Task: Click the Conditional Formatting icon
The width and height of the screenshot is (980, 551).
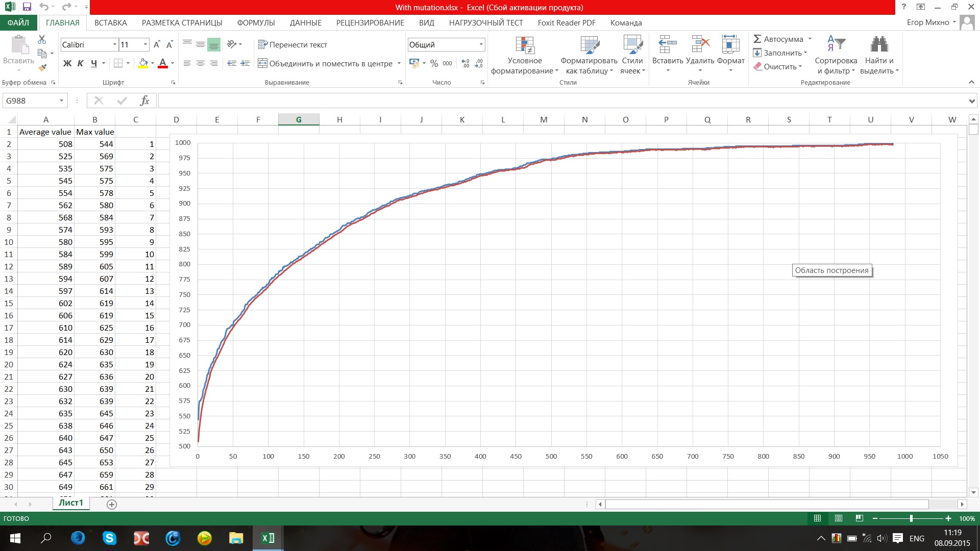Action: pyautogui.click(x=524, y=46)
